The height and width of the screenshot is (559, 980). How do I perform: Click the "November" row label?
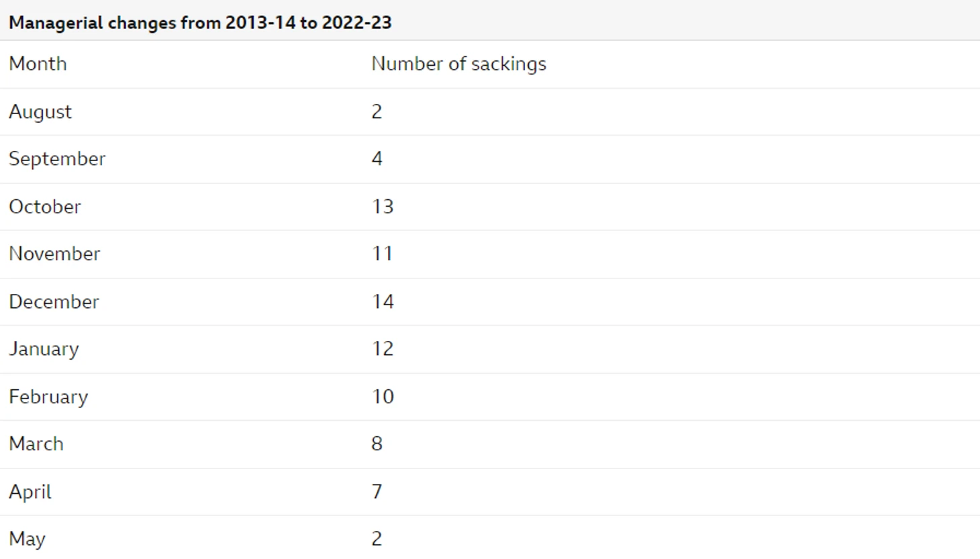(x=54, y=254)
